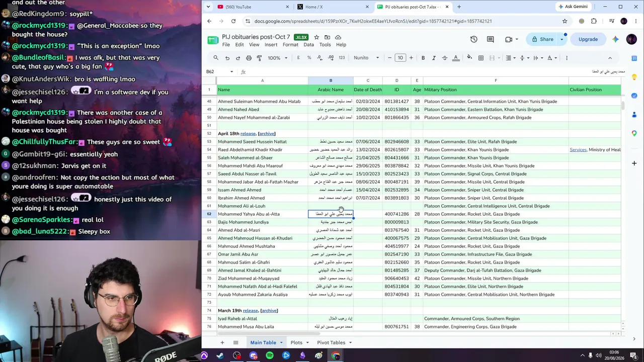The height and width of the screenshot is (362, 644).
Task: Collapse the toolbar with up chevron
Action: (x=610, y=58)
